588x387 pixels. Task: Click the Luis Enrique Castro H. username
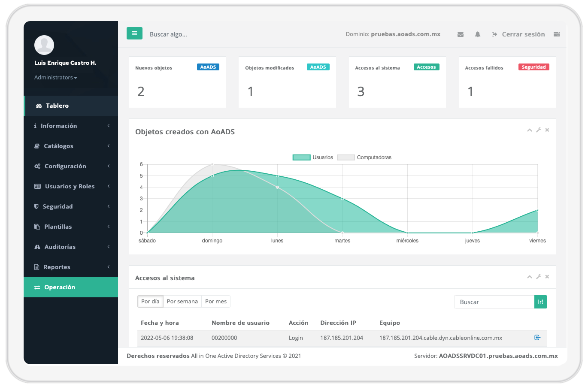point(65,63)
